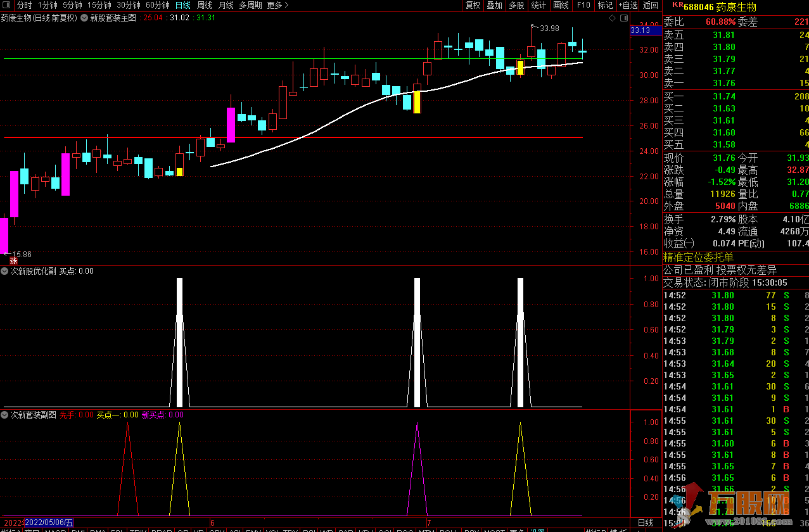This screenshot has width=809, height=532.
Task: Expand the 次新套装副图 indicator menu arrow
Action: (5, 415)
